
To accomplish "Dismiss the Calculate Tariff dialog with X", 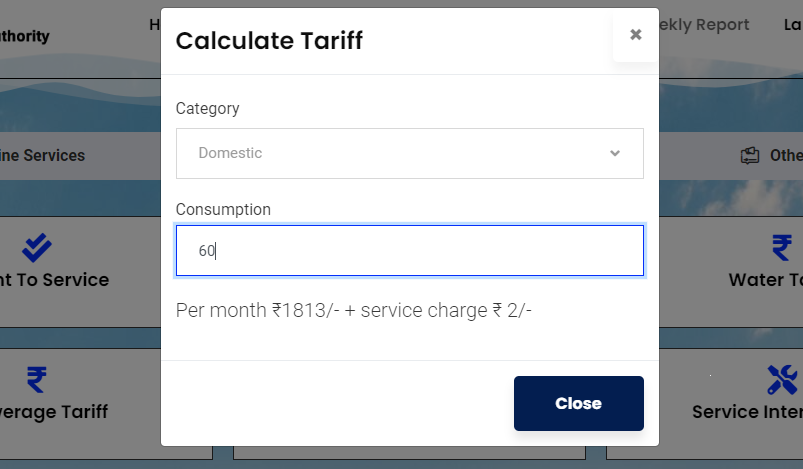I will [x=636, y=34].
